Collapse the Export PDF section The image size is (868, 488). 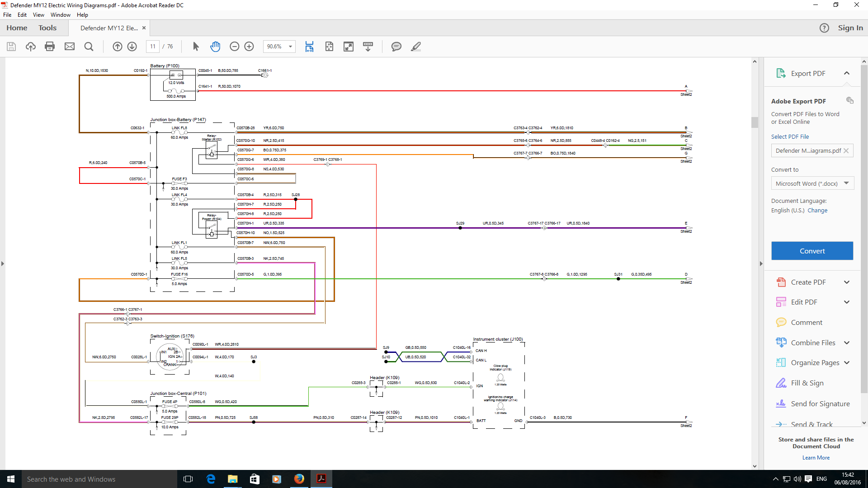pos(847,73)
